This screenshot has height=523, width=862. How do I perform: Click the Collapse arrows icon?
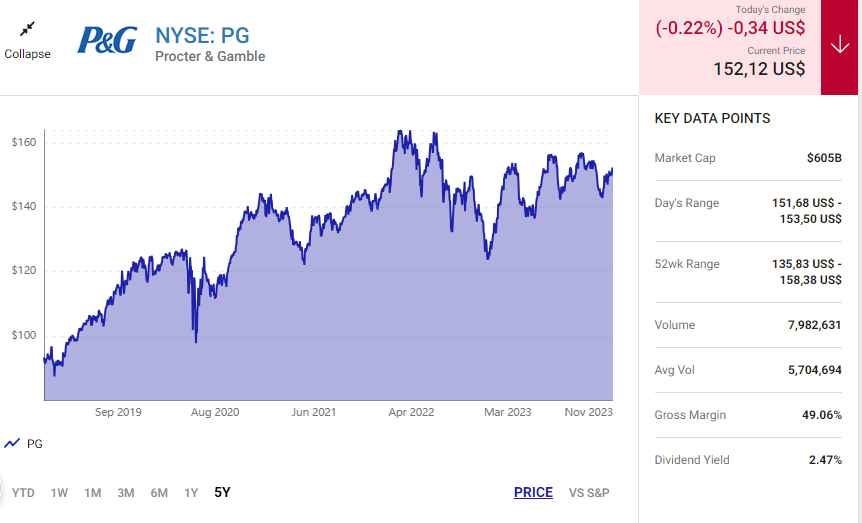point(27,29)
